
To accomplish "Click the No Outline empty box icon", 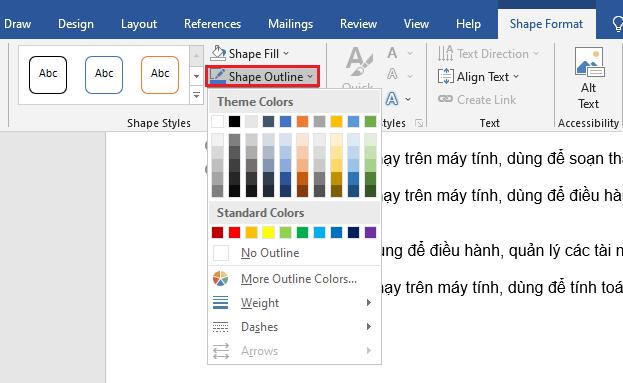I will pos(221,253).
